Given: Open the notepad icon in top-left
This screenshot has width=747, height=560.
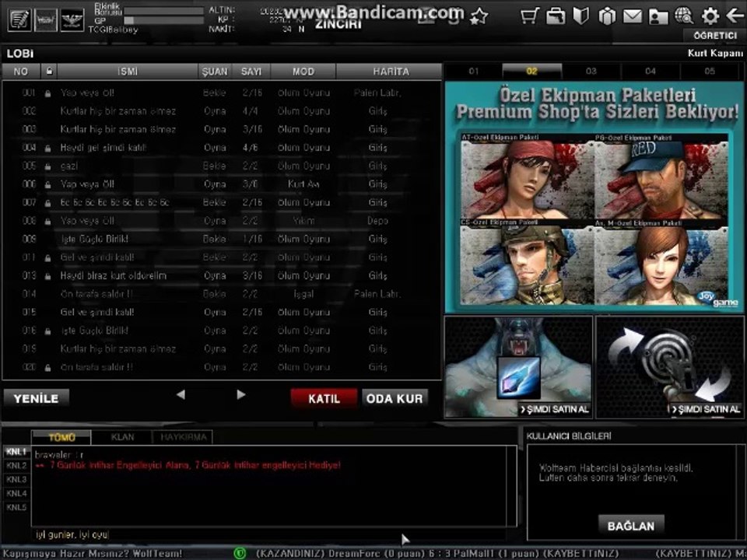Looking at the screenshot, I should [19, 20].
